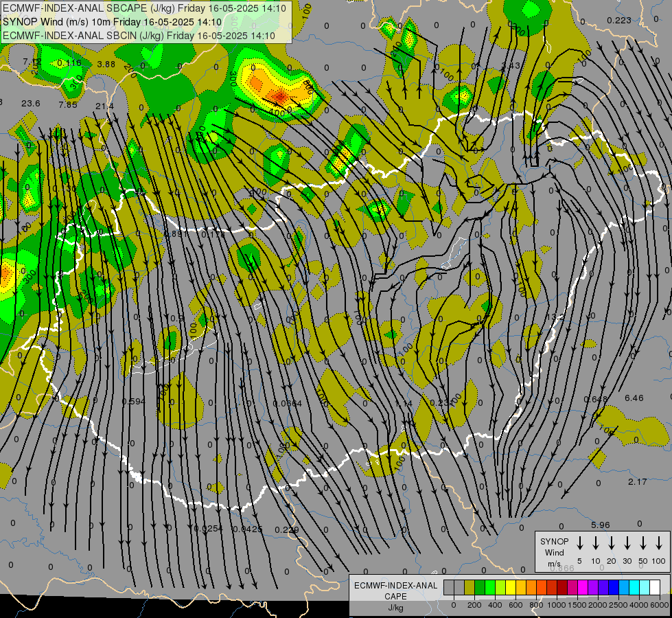This screenshot has width=672, height=618.
Task: Select the dark red CAPE legend swatch
Action: click(x=563, y=587)
